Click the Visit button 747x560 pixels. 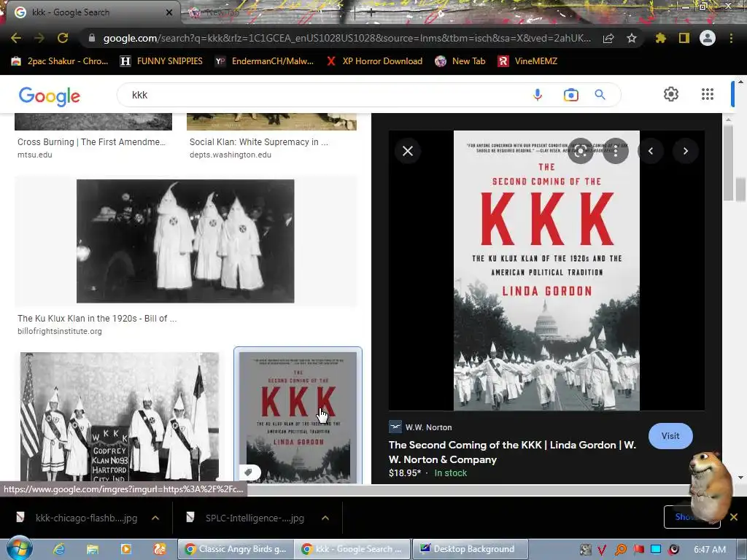(670, 436)
